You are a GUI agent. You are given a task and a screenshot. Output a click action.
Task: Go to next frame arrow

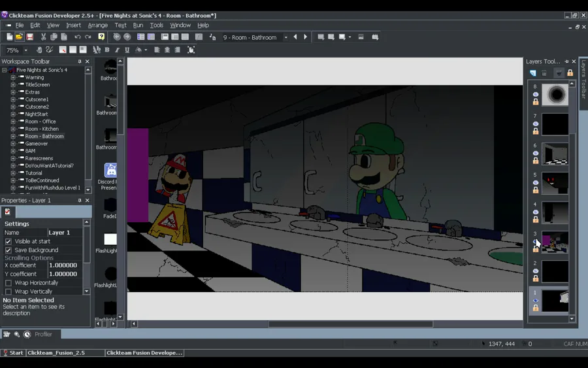pos(305,37)
